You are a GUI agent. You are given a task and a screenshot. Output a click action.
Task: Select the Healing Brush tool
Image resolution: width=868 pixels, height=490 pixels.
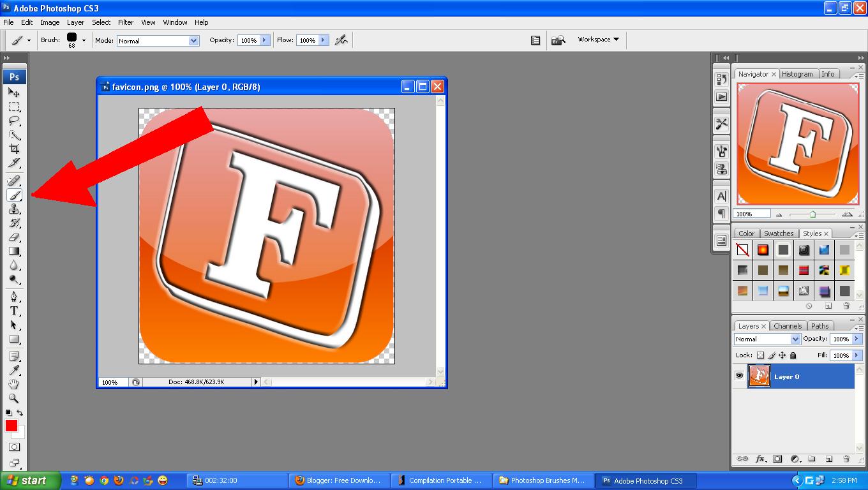click(x=14, y=181)
